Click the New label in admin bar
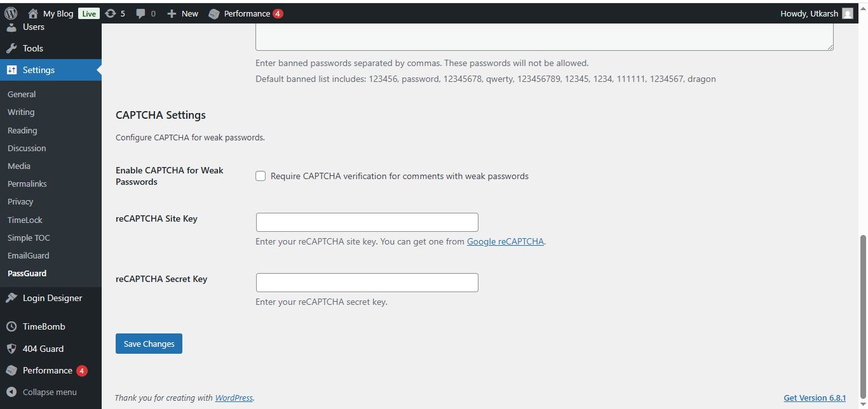 pos(190,13)
